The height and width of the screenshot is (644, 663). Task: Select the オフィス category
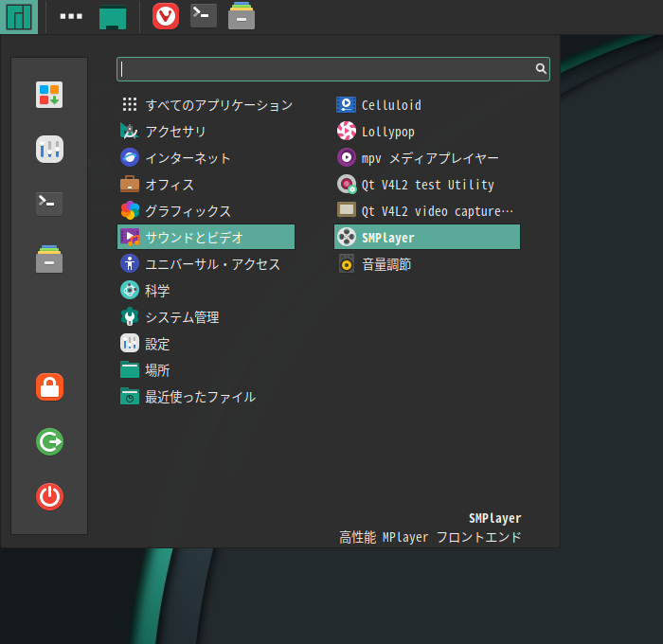point(206,185)
